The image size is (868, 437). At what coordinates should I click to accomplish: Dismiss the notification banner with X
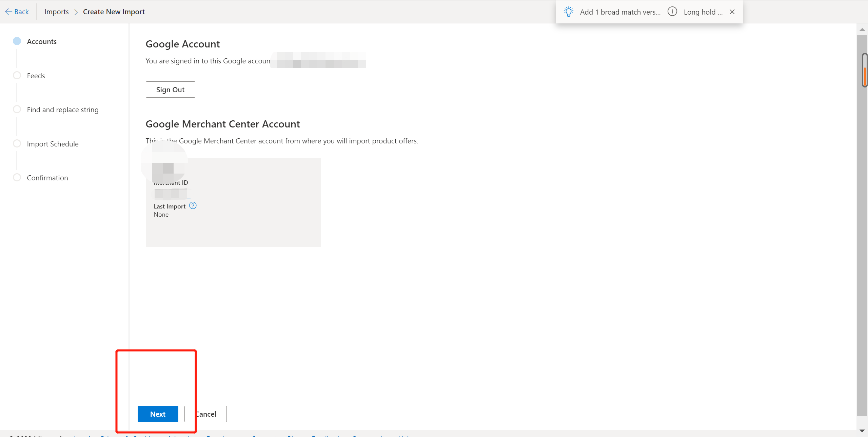732,12
